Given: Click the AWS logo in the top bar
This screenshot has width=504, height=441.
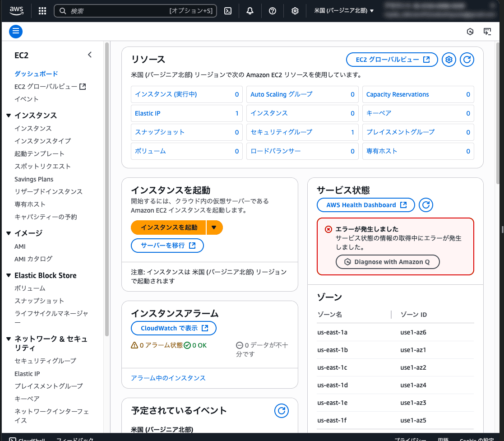Looking at the screenshot, I should point(16,11).
